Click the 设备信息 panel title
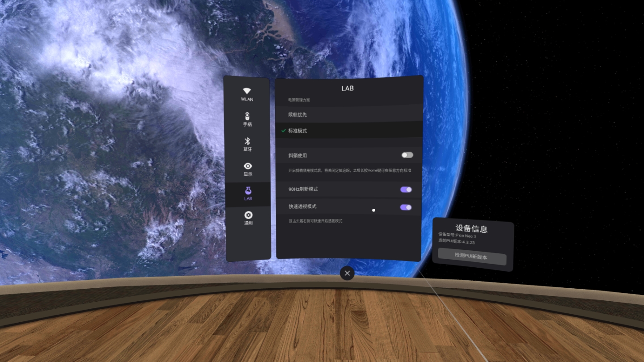 471,229
